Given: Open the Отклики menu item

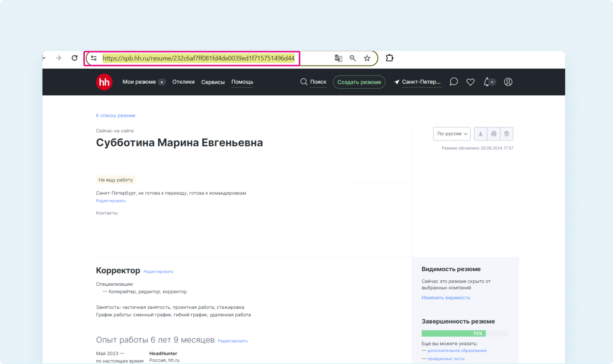Looking at the screenshot, I should [183, 82].
